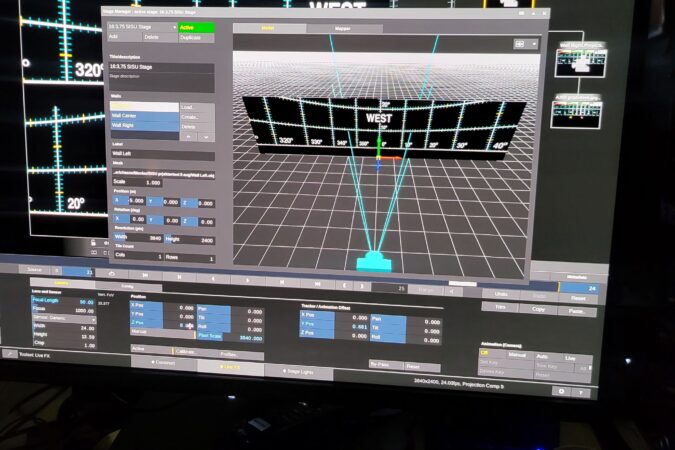Click the wrench Toolset icon
The image size is (675, 450).
click(x=10, y=353)
